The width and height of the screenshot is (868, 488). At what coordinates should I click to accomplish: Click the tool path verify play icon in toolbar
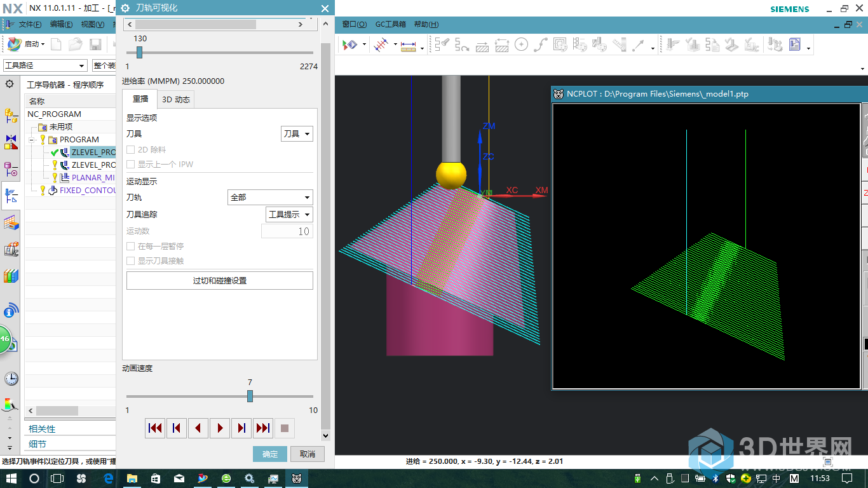point(350,44)
